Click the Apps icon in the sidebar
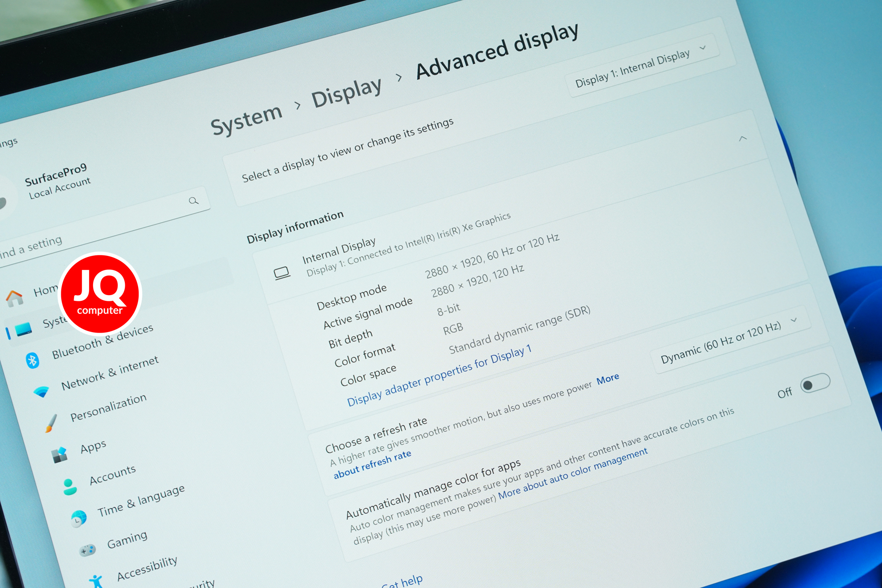This screenshot has width=882, height=588. coord(60,454)
